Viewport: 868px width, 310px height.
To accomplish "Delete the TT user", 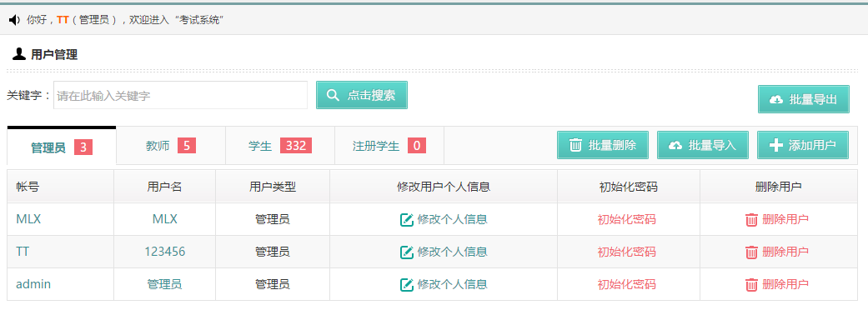I will (776, 252).
